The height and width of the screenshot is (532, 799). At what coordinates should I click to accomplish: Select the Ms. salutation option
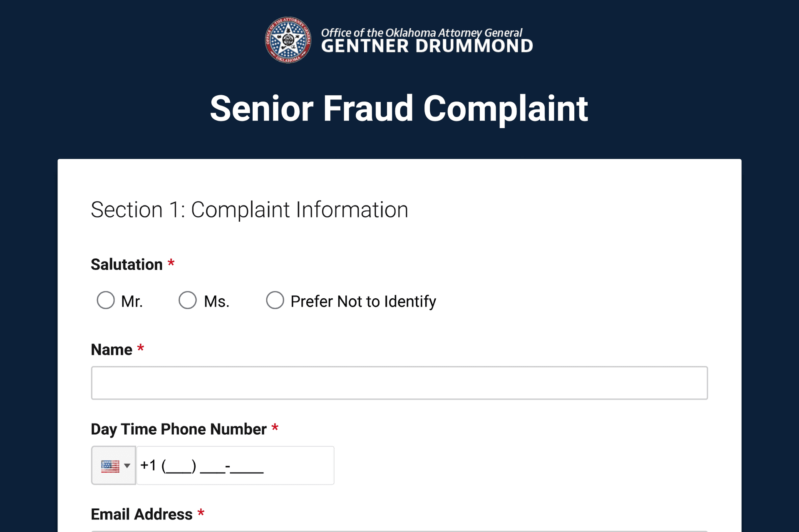click(x=188, y=300)
